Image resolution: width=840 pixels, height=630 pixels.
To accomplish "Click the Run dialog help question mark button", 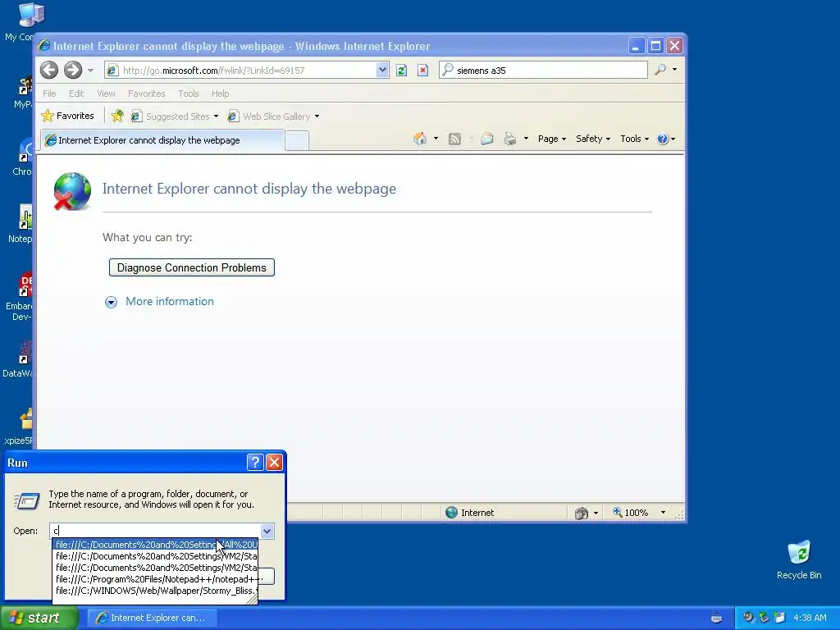I will click(x=255, y=463).
